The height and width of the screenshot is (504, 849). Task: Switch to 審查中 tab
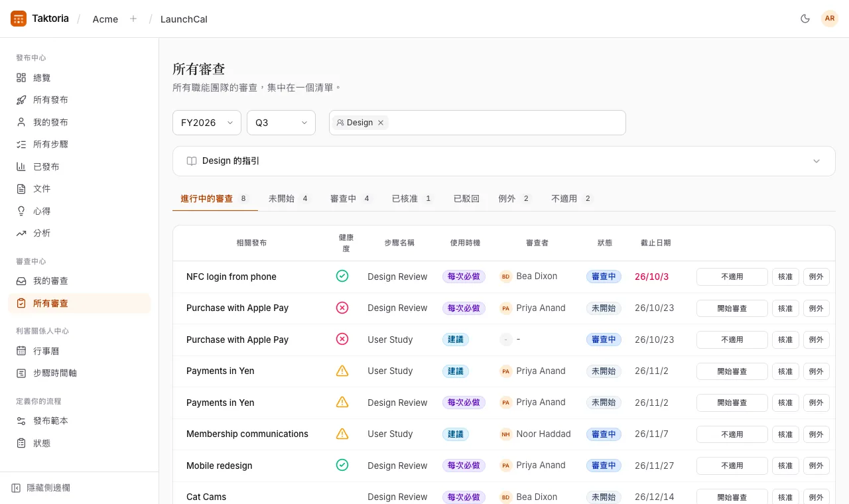(x=351, y=198)
